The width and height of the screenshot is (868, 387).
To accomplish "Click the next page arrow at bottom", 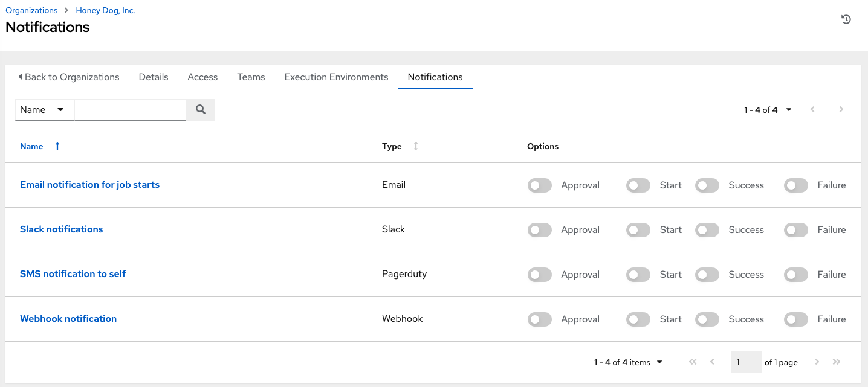I will click(x=817, y=362).
